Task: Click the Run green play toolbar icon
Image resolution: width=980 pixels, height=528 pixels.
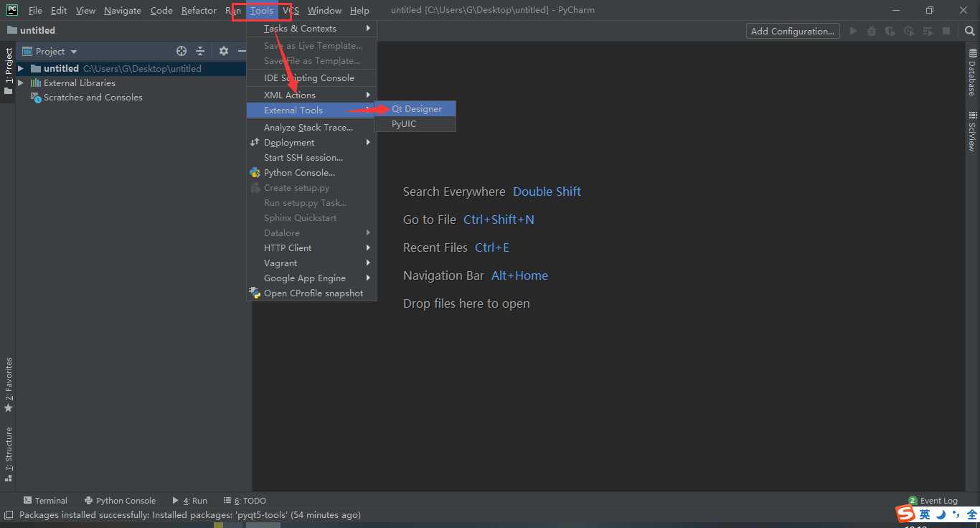Action: coord(853,31)
